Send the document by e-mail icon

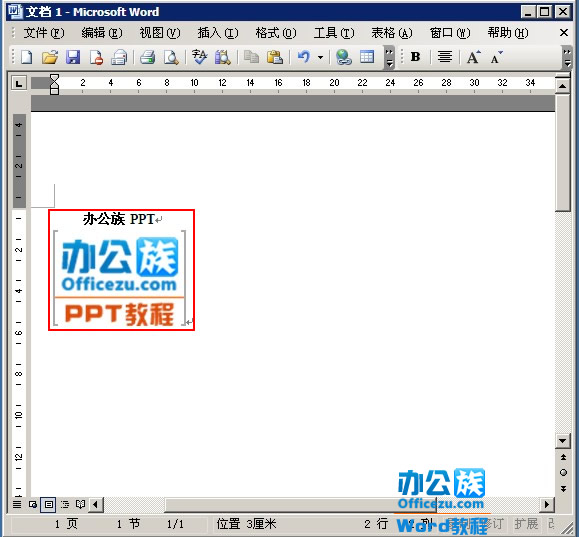pos(119,58)
